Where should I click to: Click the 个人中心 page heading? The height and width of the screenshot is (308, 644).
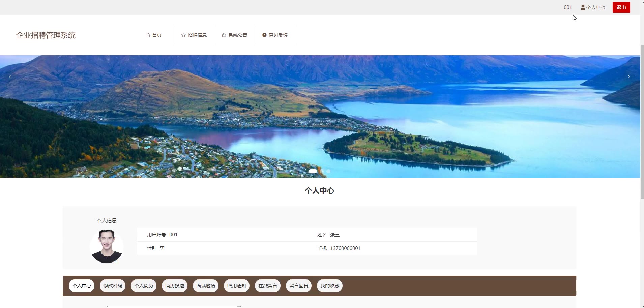[x=320, y=191]
